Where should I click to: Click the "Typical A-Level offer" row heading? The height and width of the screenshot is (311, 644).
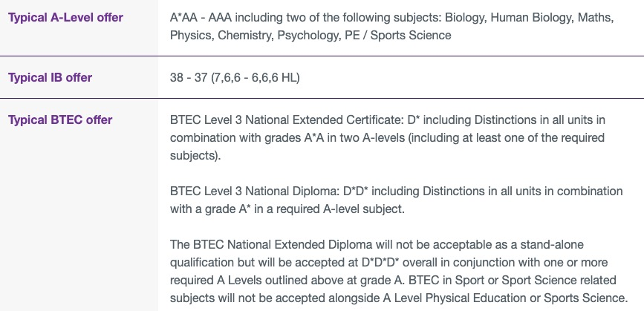pyautogui.click(x=65, y=17)
